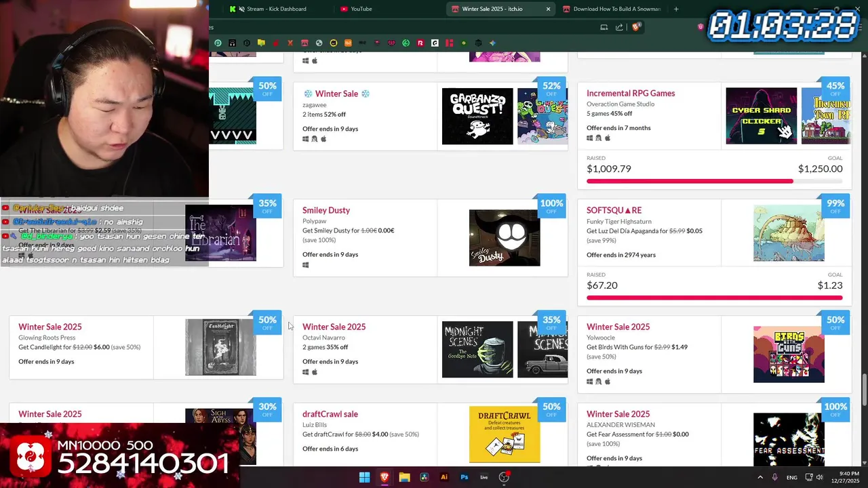Viewport: 868px width, 488px height.
Task: Click the microphone tray icon
Action: (x=774, y=477)
